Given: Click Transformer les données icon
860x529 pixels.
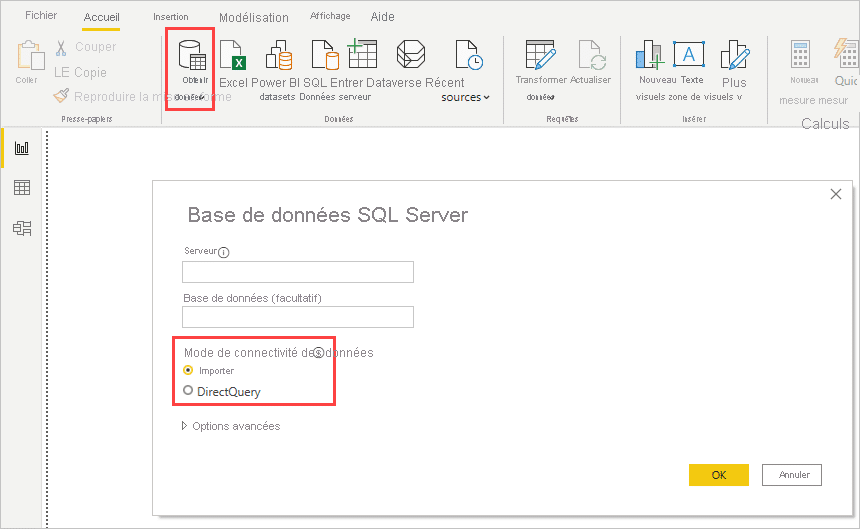Looking at the screenshot, I should tap(540, 56).
